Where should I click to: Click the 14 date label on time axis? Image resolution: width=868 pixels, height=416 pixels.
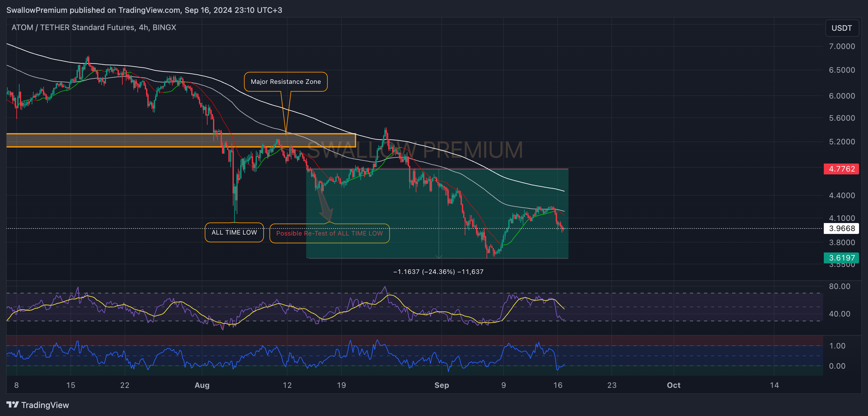point(774,385)
